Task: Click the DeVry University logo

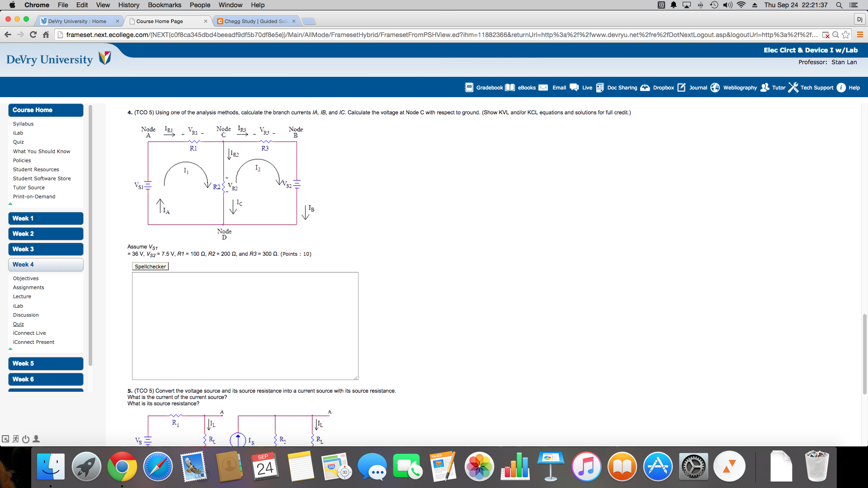Action: tap(59, 59)
